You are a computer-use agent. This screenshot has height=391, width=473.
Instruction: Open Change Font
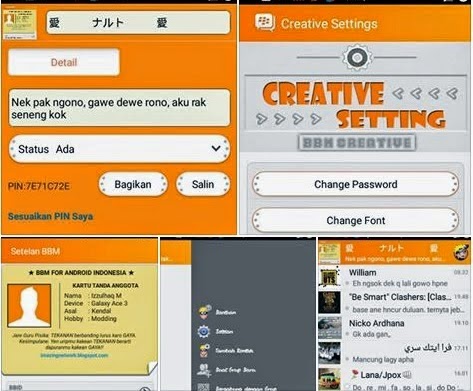click(355, 220)
